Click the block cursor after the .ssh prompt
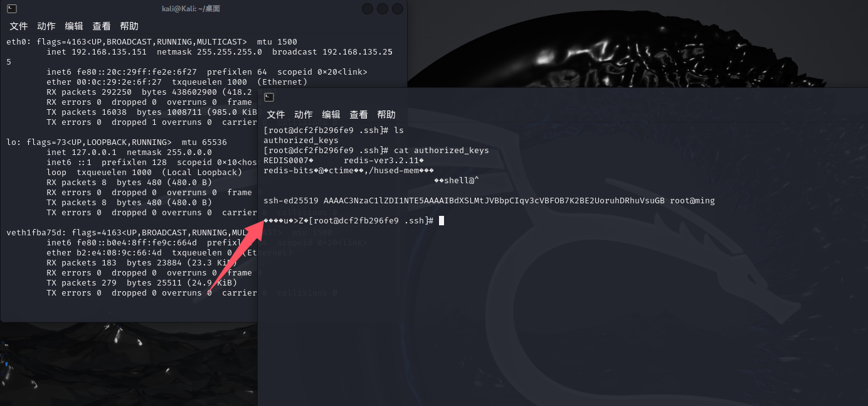This screenshot has height=406, width=868. pyautogui.click(x=442, y=220)
